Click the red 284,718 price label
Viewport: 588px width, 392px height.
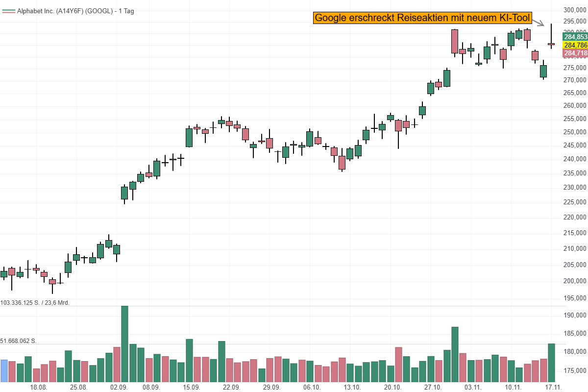575,53
